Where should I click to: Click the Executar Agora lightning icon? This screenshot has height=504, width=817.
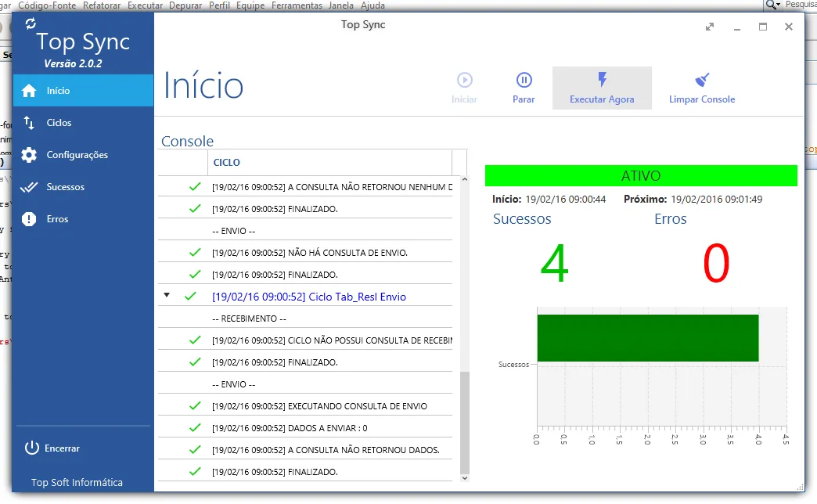click(x=602, y=80)
